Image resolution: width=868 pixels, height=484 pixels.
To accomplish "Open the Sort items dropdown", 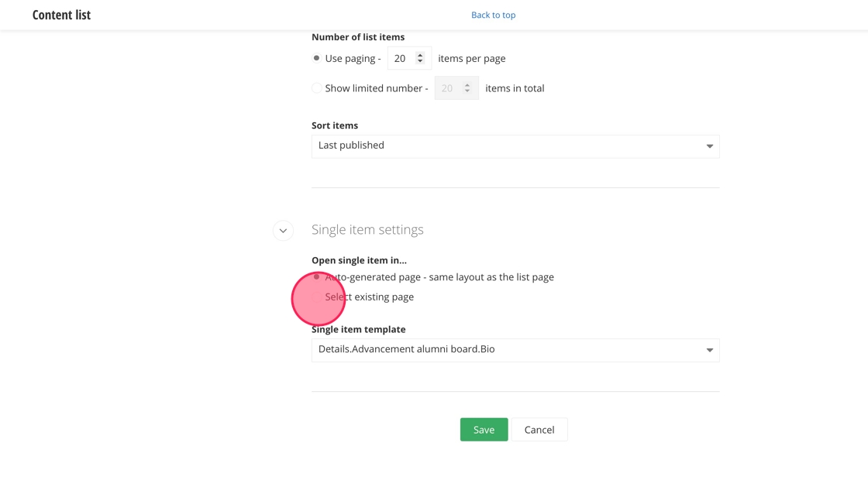I will [x=515, y=146].
